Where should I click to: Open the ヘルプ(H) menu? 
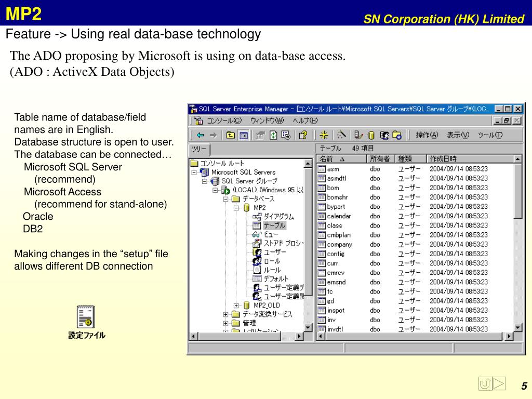[305, 121]
